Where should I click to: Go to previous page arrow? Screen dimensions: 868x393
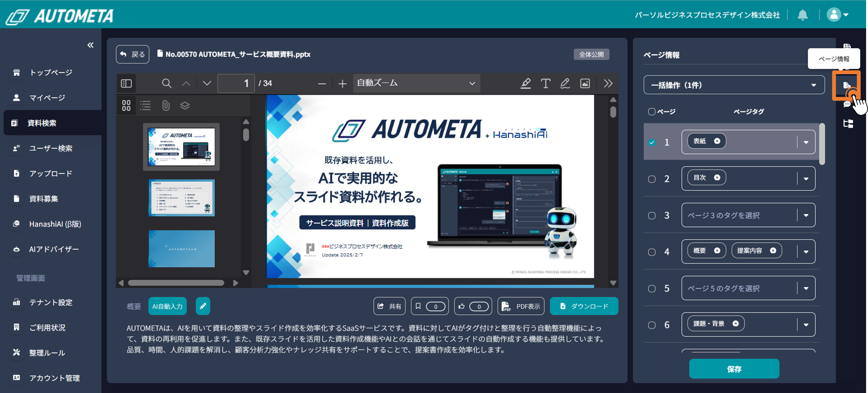click(x=186, y=83)
